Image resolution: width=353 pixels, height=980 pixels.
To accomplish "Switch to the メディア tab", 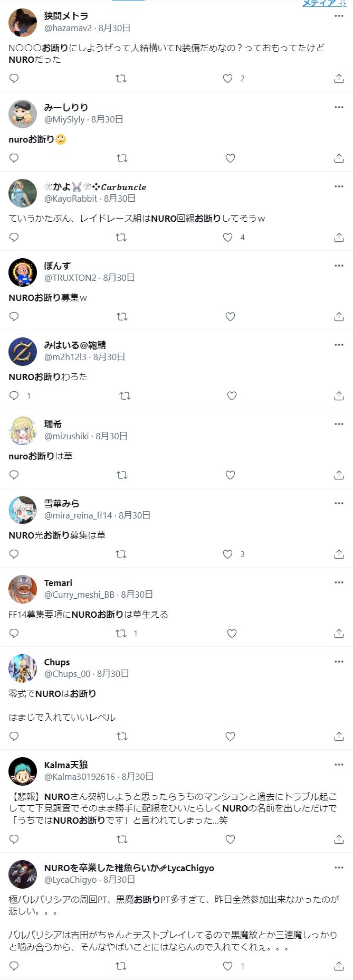I will click(x=319, y=3).
